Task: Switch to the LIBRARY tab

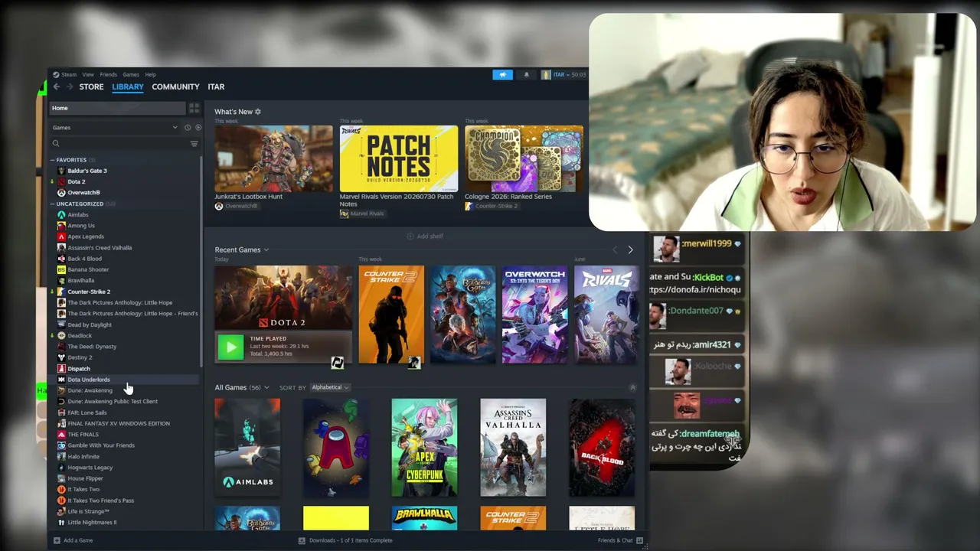Action: tap(128, 87)
